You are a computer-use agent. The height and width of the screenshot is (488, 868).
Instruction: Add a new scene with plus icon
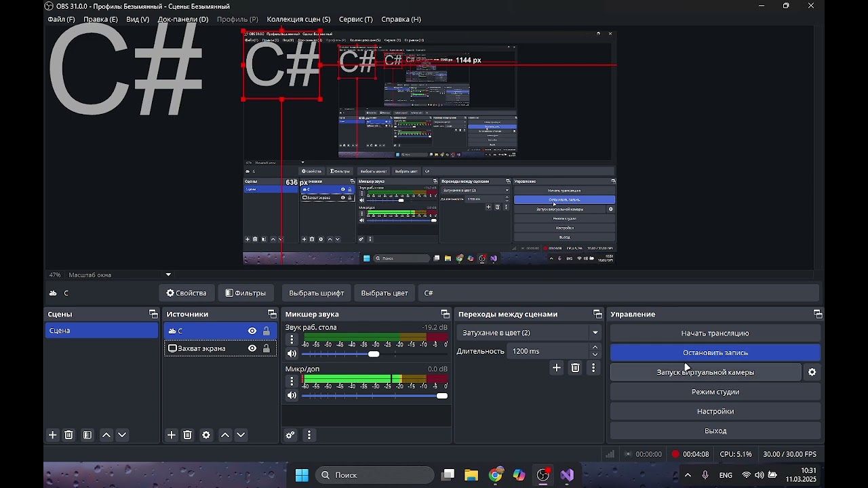(53, 435)
